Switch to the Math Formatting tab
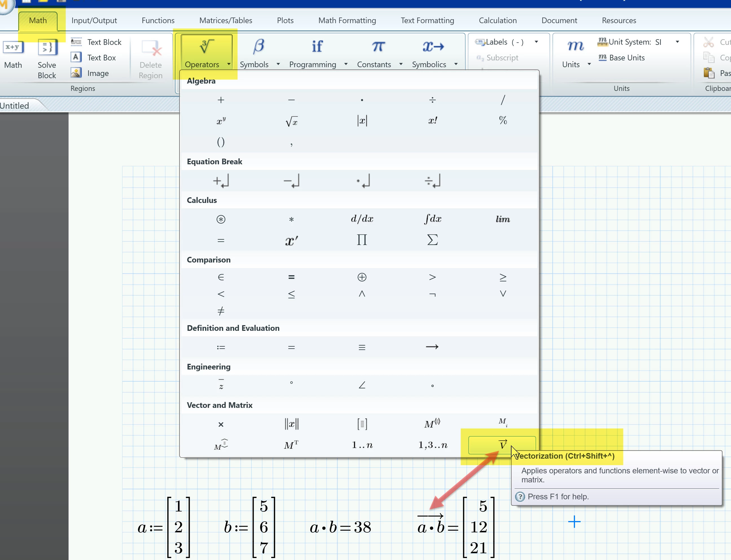Viewport: 731px width, 560px height. [x=347, y=21]
